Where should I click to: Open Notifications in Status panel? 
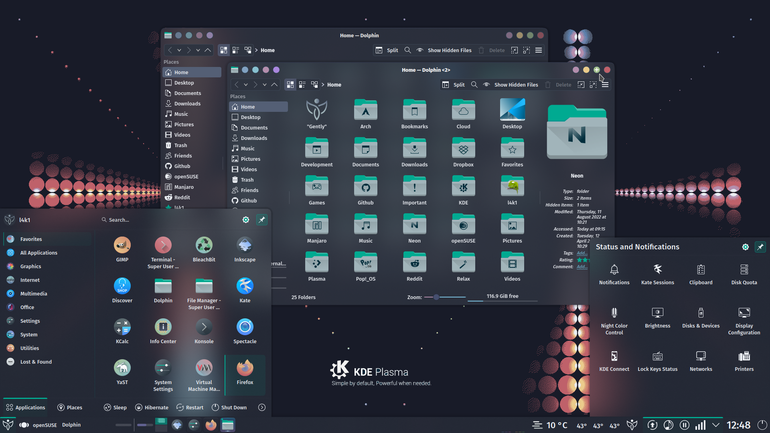click(614, 274)
